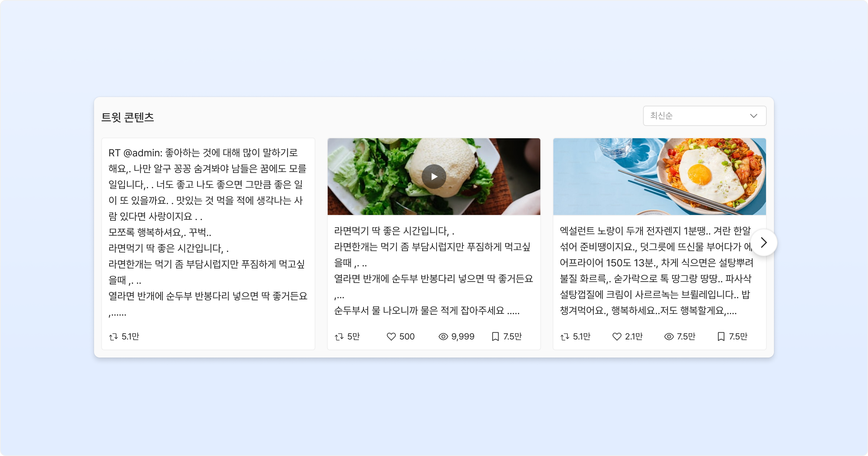Bookmark the burger video tweet
The height and width of the screenshot is (456, 868).
[x=495, y=337]
